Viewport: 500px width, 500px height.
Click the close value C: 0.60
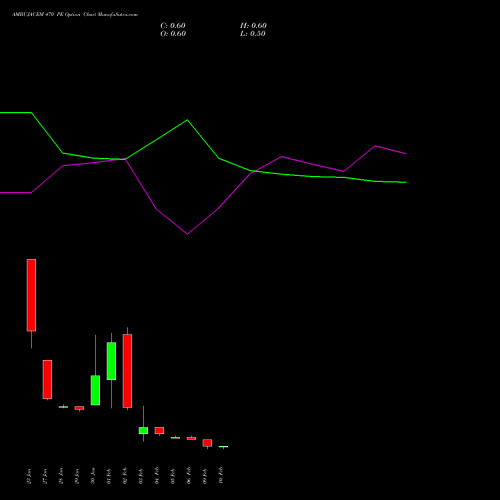tap(173, 26)
